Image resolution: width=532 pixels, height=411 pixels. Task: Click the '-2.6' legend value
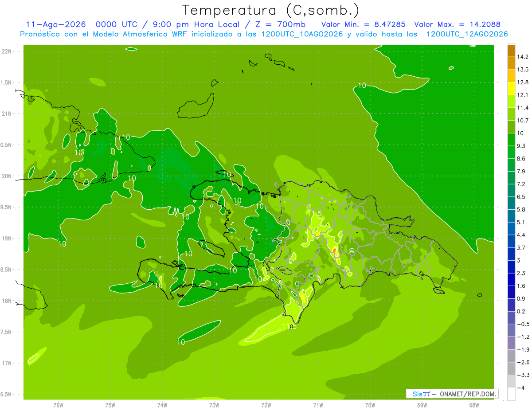click(x=523, y=362)
